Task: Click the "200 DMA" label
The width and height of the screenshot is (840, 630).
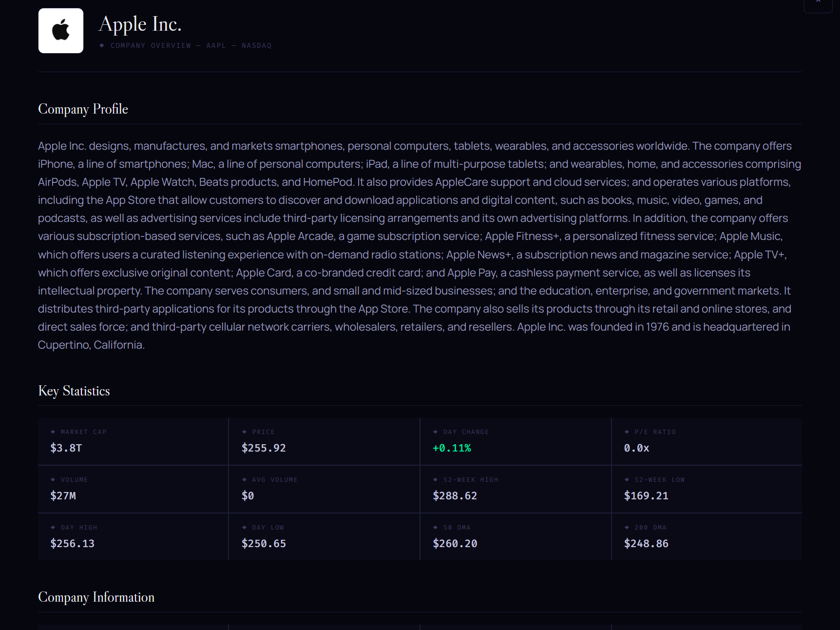Action: point(650,528)
